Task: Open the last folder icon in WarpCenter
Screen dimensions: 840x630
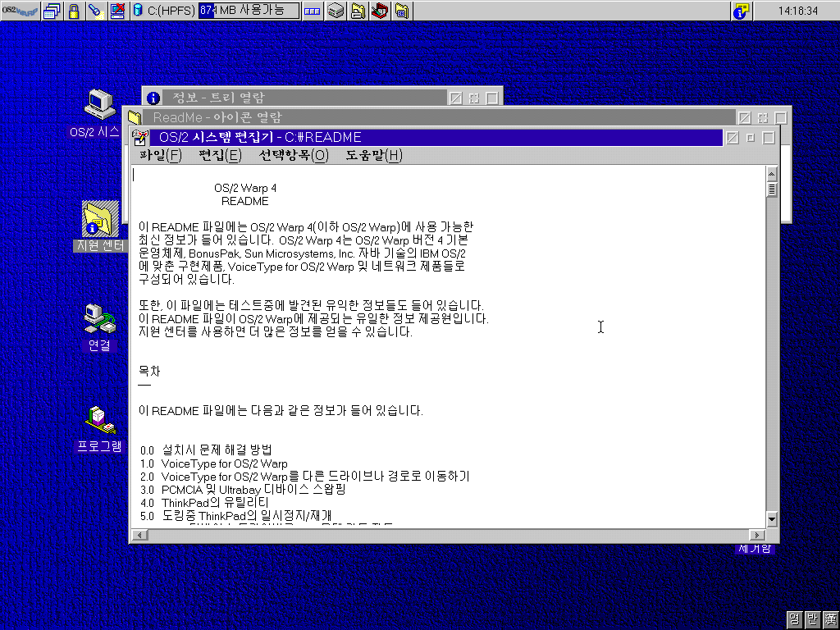Action: click(401, 11)
